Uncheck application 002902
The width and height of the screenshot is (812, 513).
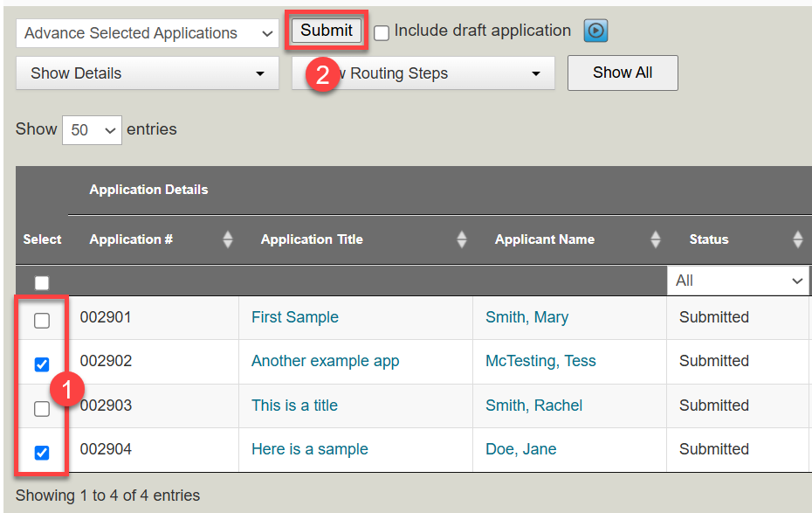pyautogui.click(x=41, y=362)
